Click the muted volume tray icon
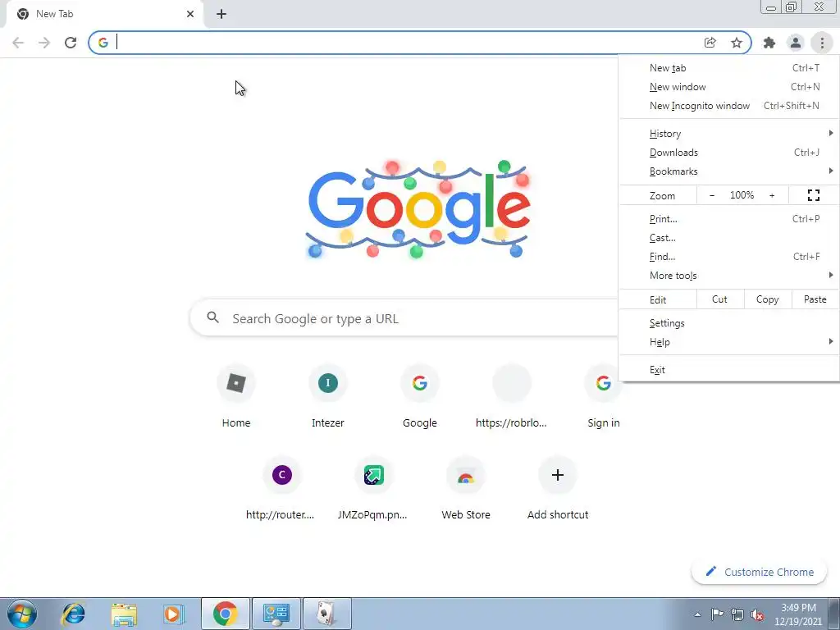 (x=757, y=615)
